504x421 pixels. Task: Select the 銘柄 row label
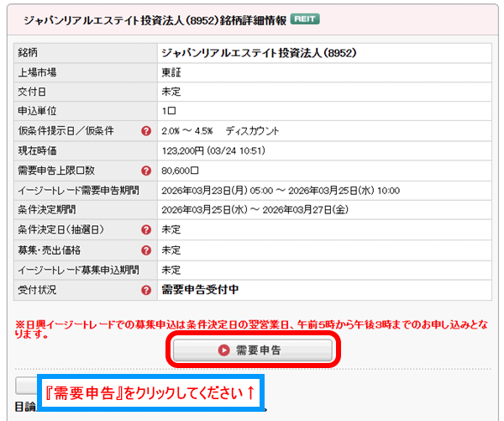(28, 52)
